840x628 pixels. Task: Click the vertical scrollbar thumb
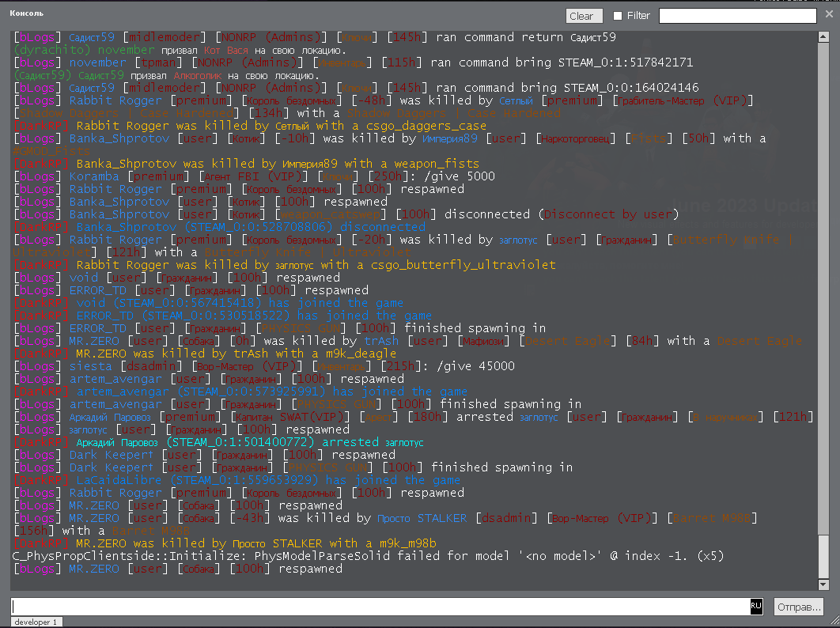824,558
